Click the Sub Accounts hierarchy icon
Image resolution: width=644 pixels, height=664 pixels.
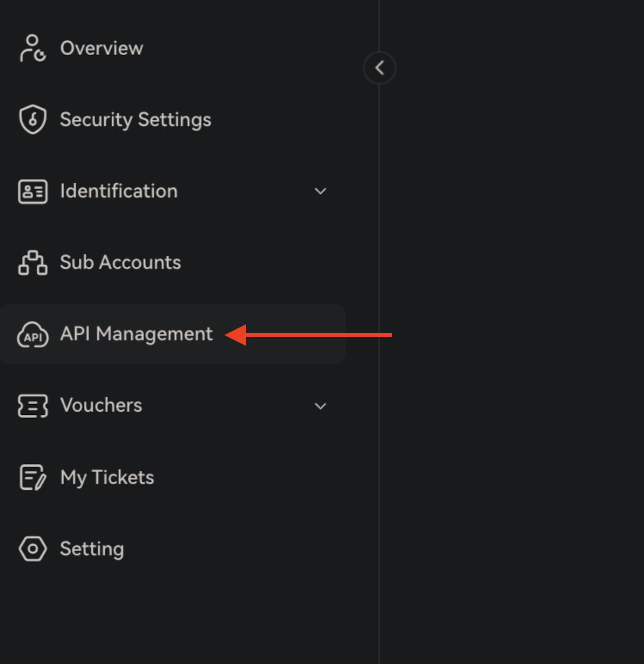coord(32,262)
